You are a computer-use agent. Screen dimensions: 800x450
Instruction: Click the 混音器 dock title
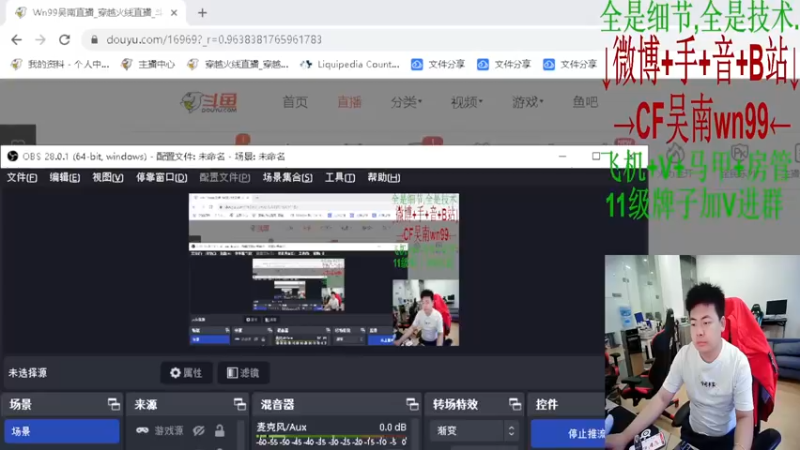click(278, 405)
